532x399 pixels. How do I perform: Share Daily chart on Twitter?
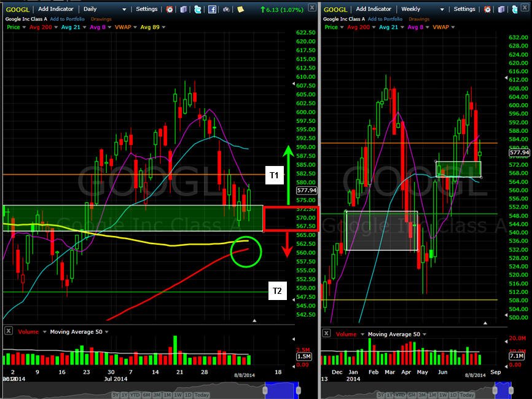(198, 9)
